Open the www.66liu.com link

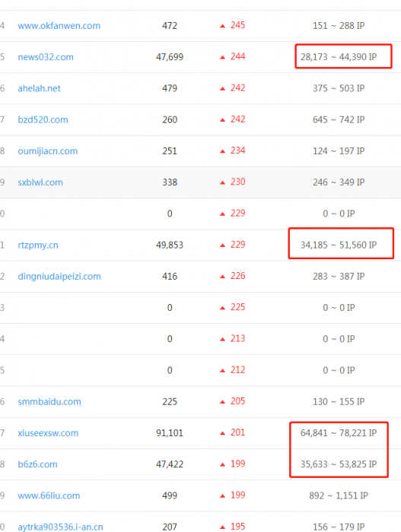click(x=49, y=496)
